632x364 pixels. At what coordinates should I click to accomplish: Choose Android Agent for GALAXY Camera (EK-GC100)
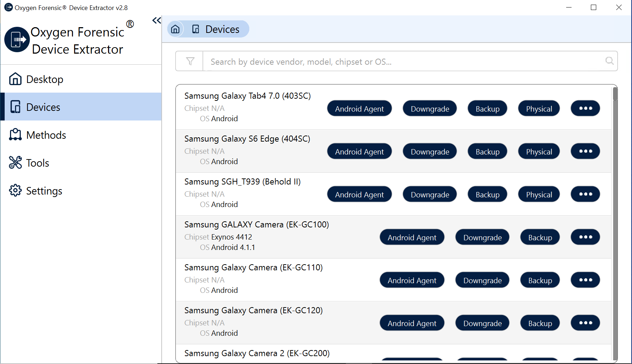click(412, 237)
